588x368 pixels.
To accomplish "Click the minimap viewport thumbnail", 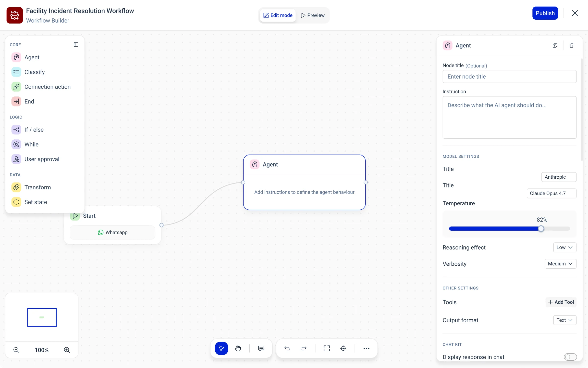I will tap(42, 317).
